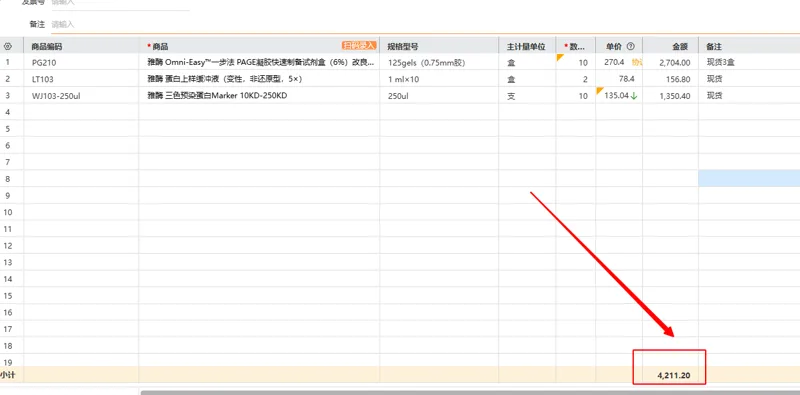The width and height of the screenshot is (800, 395).
Task: Click spec cell 250ul
Action: [439, 95]
